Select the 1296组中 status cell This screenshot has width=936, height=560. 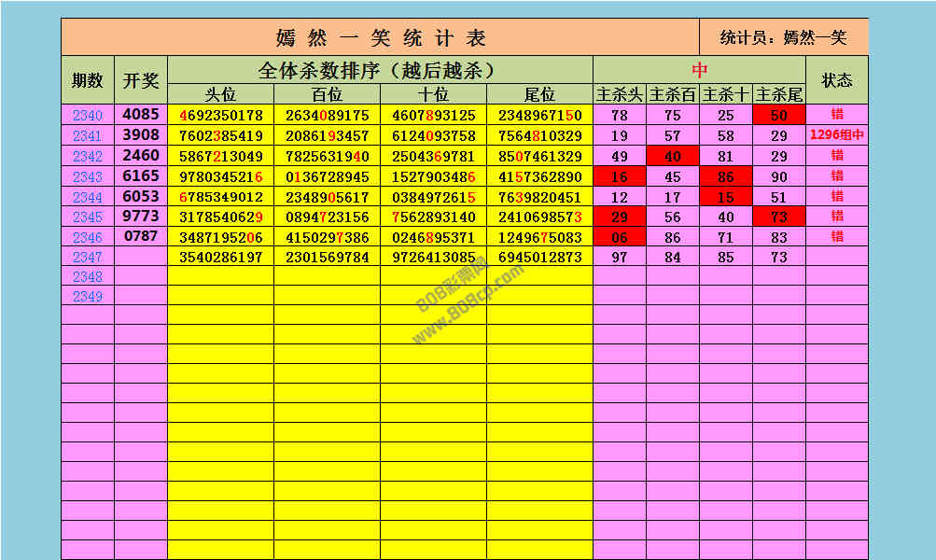(x=836, y=135)
